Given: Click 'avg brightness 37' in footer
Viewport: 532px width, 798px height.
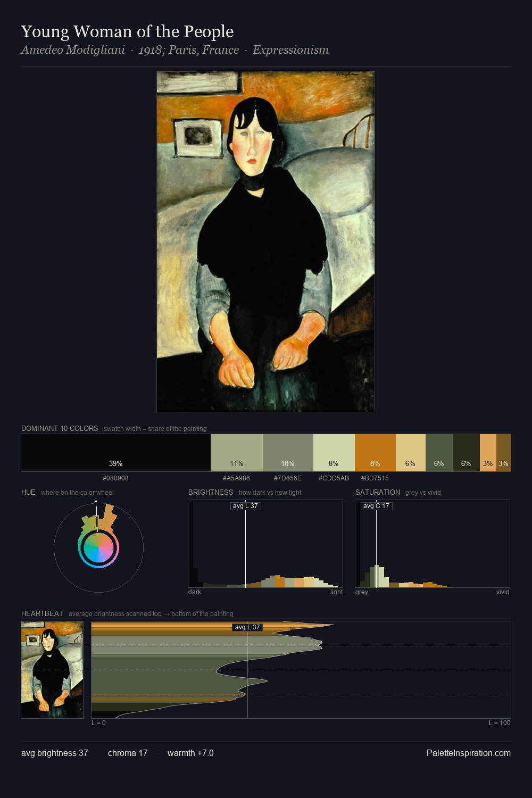Looking at the screenshot, I should pyautogui.click(x=55, y=753).
